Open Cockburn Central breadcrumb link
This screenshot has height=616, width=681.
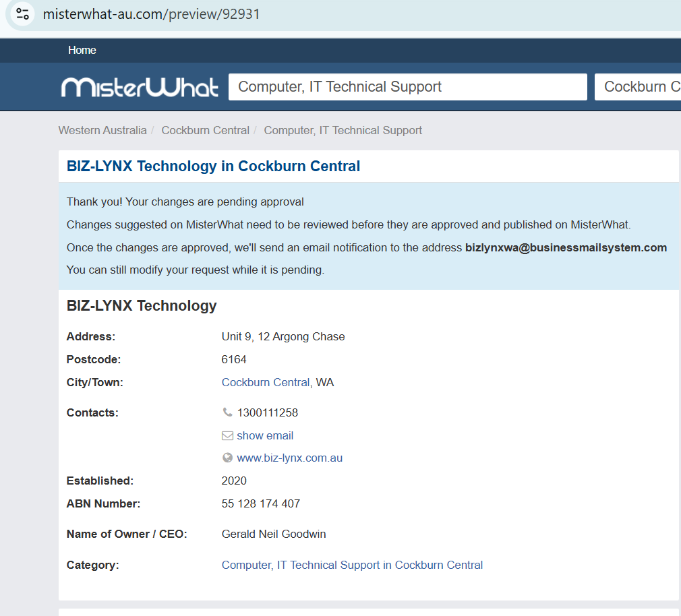[206, 130]
